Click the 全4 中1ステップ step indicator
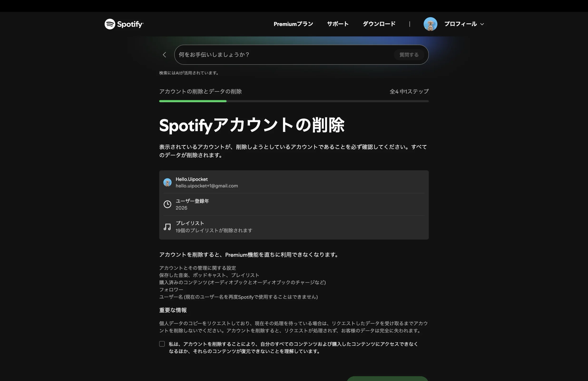This screenshot has height=381, width=588. 409,91
